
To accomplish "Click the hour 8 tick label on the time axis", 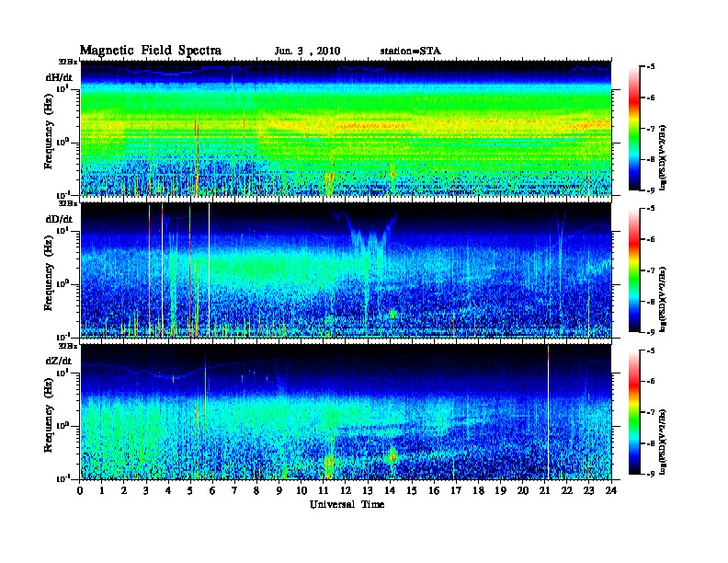I will pos(256,490).
